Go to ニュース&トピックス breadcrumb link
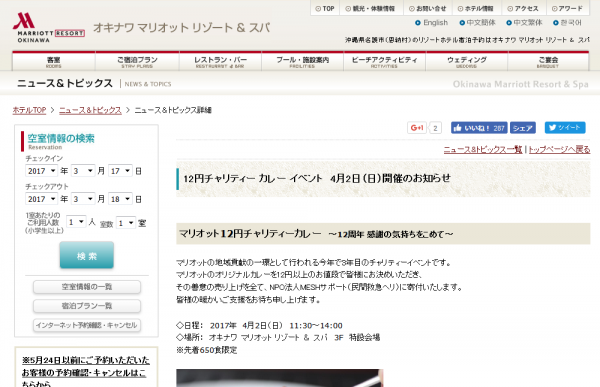Viewport: 600px width, 387px height. tap(90, 110)
